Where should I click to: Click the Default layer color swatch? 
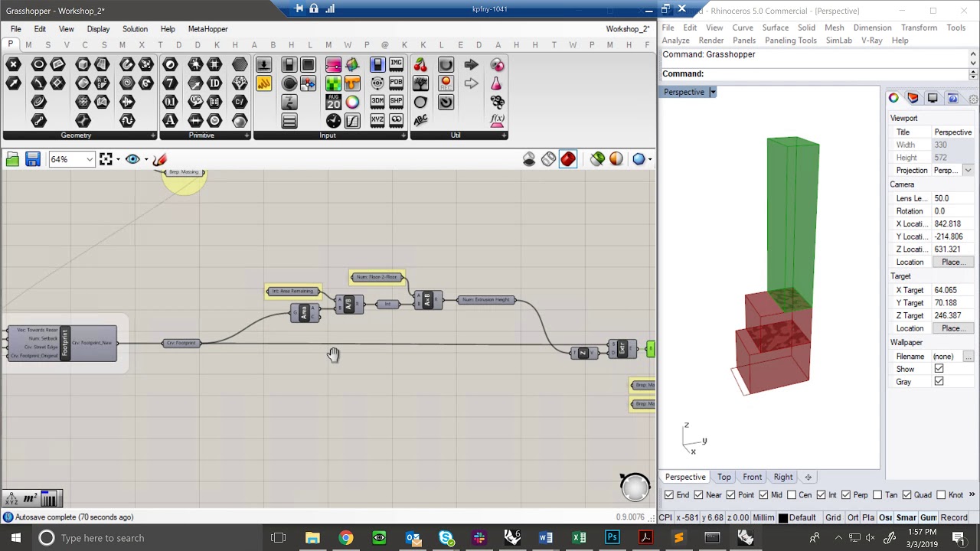click(782, 518)
